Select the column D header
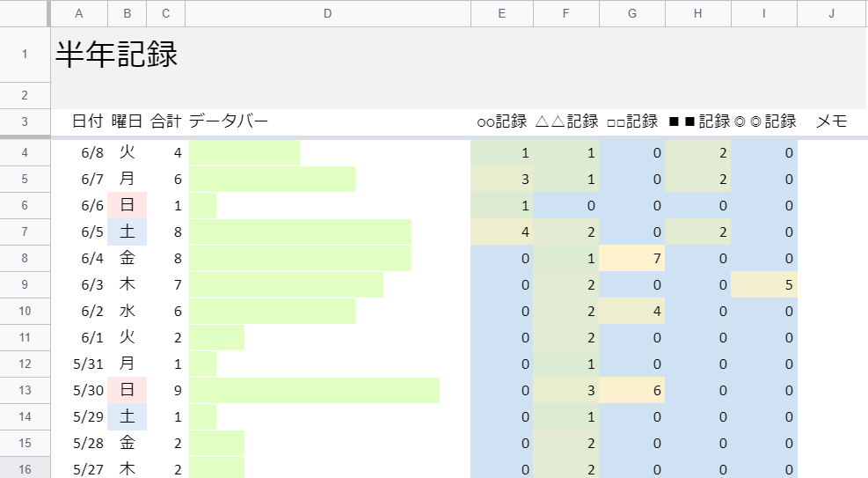The height and width of the screenshot is (478, 868). pos(328,13)
